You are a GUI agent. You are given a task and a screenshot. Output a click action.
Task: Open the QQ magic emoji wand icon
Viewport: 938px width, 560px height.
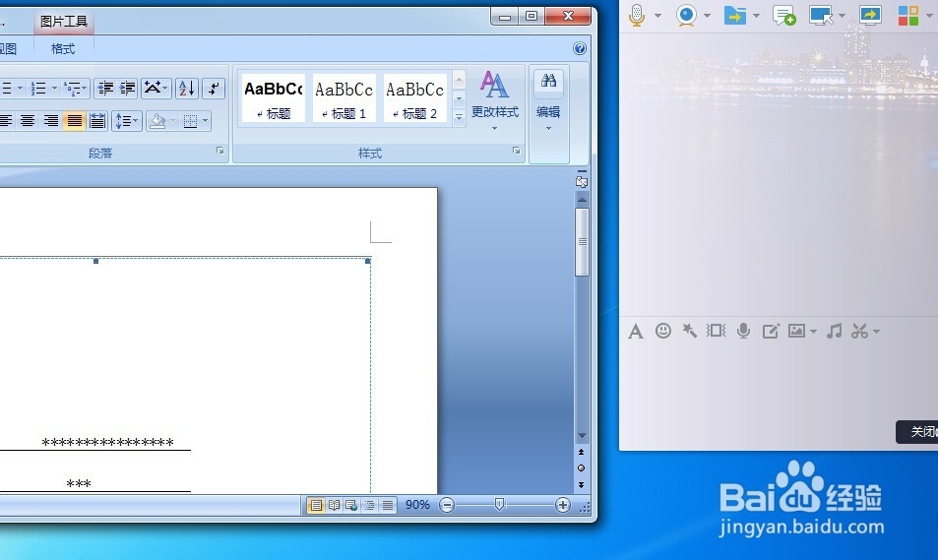(x=690, y=331)
